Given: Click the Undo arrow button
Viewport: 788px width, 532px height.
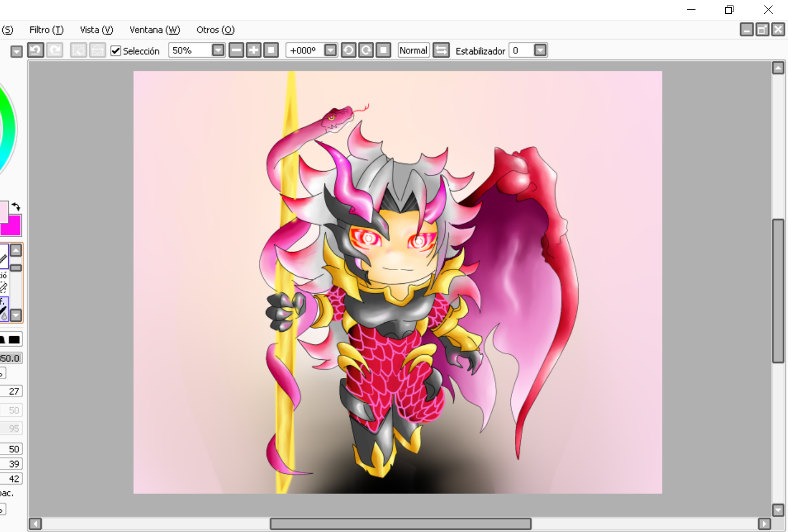Looking at the screenshot, I should [36, 50].
